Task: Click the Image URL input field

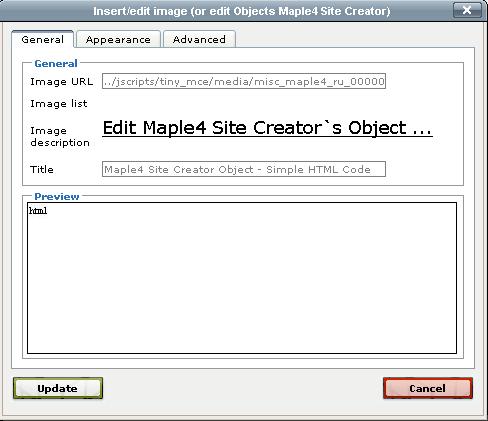Action: 244,81
